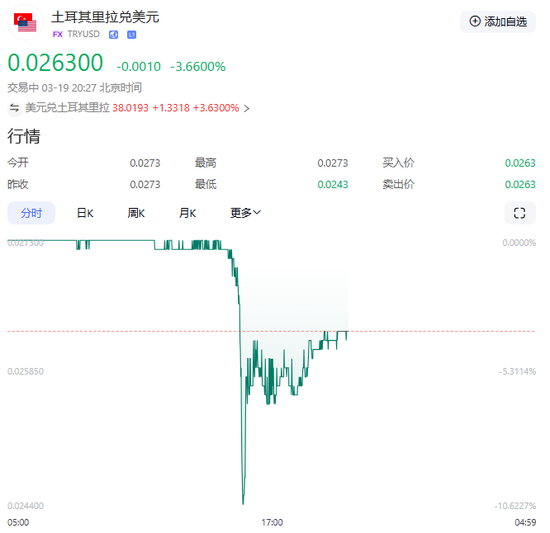Click the 行情 section heading

click(x=24, y=136)
